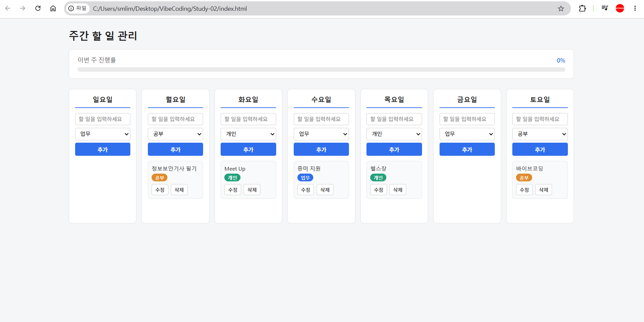The height and width of the screenshot is (322, 644).
Task: Focus the 토요일 task input field
Action: [540, 119]
